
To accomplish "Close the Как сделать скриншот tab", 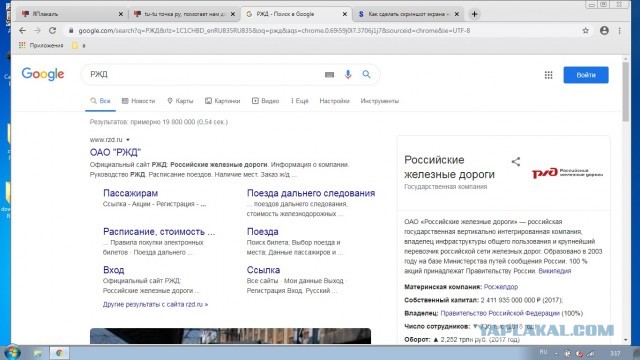I will coord(456,14).
